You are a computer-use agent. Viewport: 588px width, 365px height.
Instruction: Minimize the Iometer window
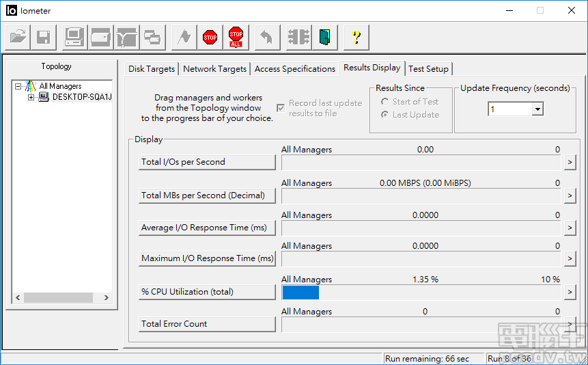pos(509,10)
